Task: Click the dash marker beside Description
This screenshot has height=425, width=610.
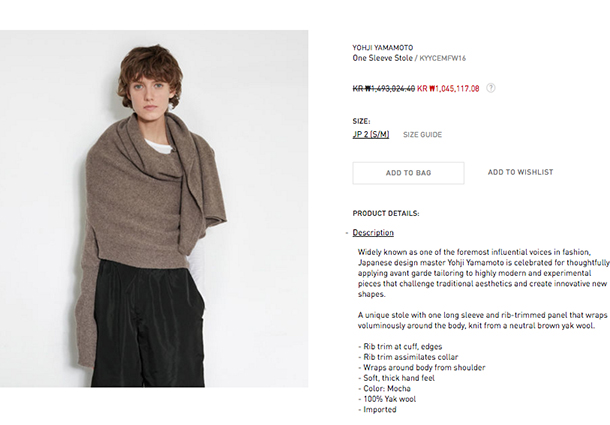Action: pyautogui.click(x=347, y=233)
